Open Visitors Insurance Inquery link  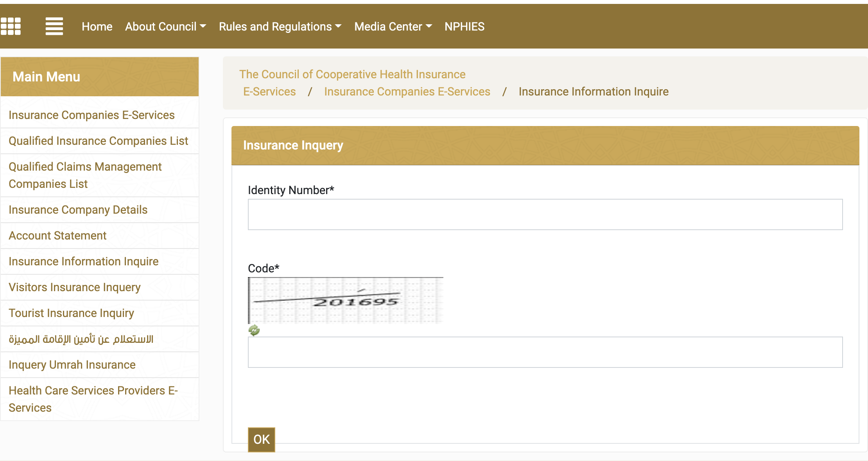click(75, 287)
